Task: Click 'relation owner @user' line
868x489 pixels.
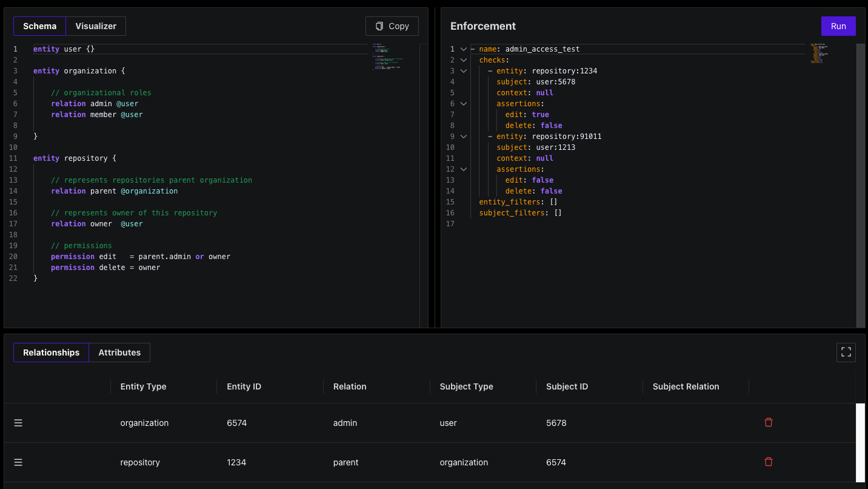Action: (97, 224)
